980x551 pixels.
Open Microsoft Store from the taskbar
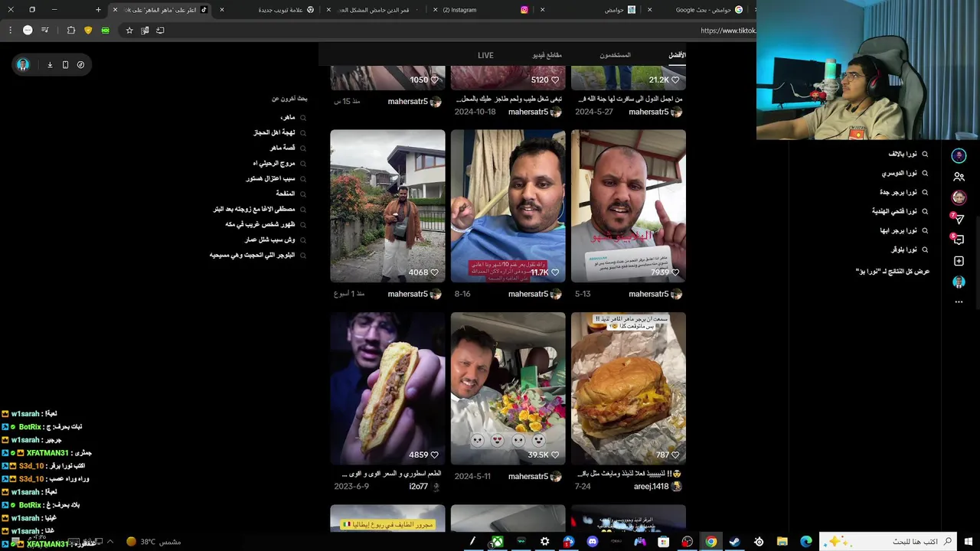point(664,542)
